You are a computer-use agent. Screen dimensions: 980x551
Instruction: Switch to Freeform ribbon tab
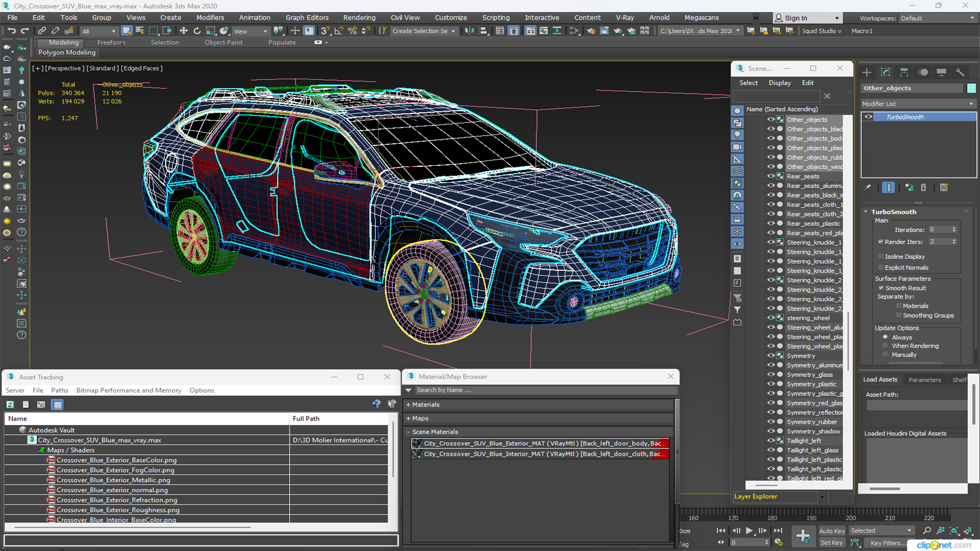point(111,42)
